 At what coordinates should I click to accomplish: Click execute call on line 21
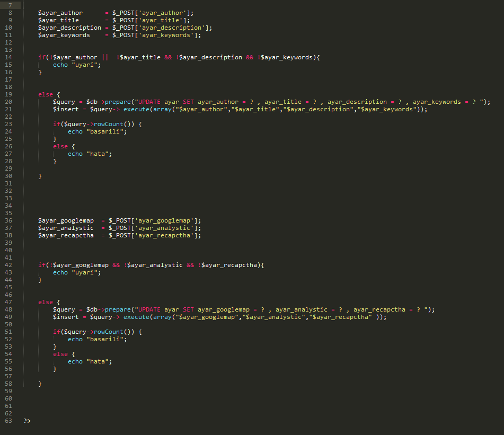(136, 109)
